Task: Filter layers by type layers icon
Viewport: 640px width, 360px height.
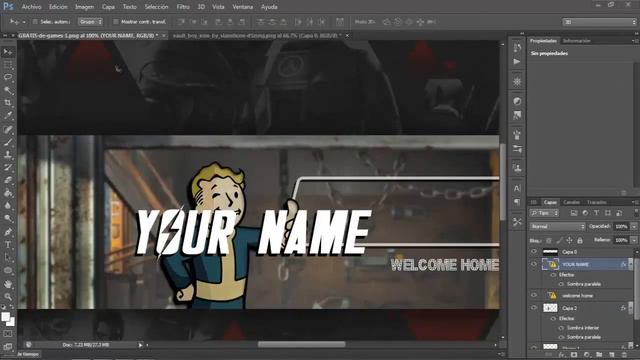Action: coord(596,213)
